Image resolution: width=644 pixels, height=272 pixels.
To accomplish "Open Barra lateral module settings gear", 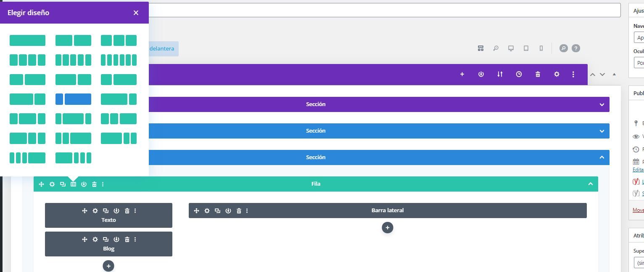I will [207, 211].
